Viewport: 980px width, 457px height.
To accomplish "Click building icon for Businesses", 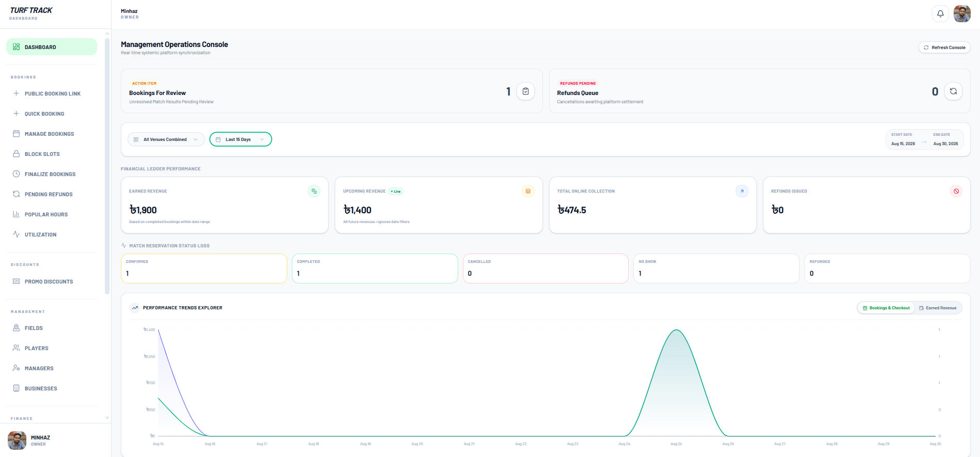I will (x=16, y=388).
